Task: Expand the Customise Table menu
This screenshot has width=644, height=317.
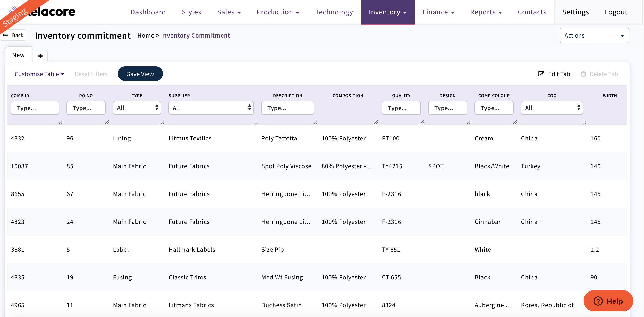Action: click(x=39, y=74)
